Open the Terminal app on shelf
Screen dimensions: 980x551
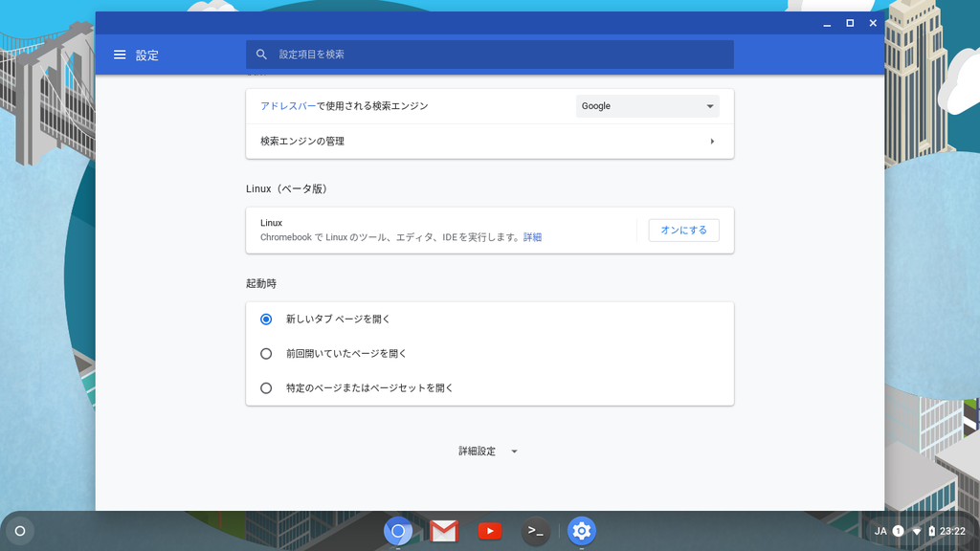536,532
